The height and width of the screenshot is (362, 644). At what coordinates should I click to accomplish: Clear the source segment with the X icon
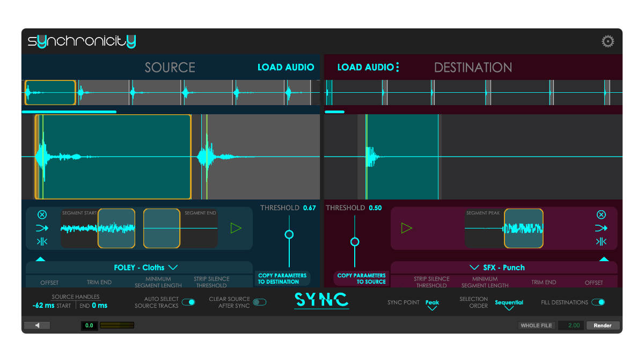(x=42, y=215)
